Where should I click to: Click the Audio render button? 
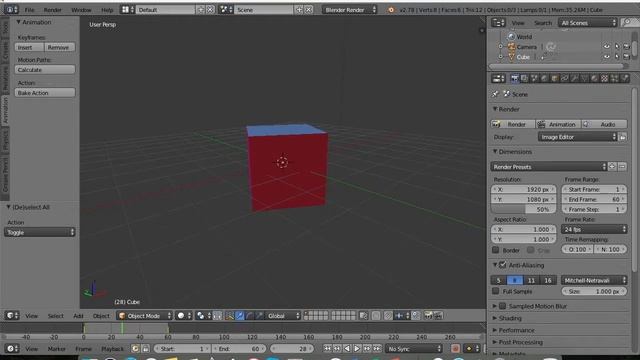604,124
